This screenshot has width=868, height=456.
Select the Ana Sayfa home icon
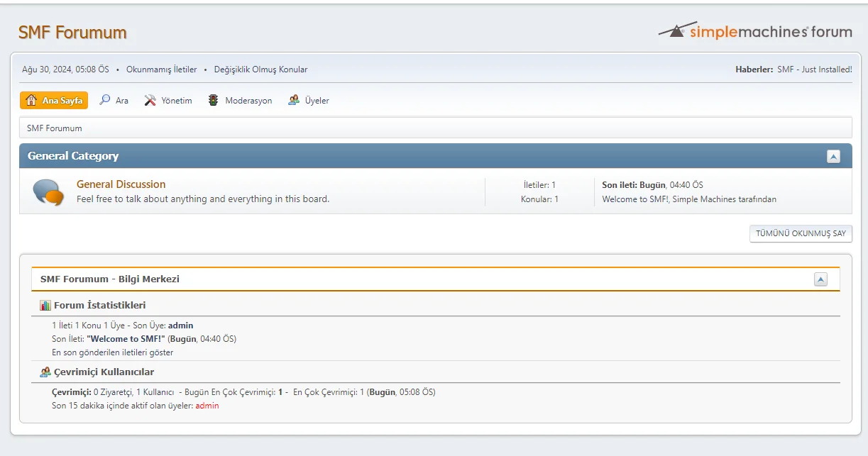31,100
